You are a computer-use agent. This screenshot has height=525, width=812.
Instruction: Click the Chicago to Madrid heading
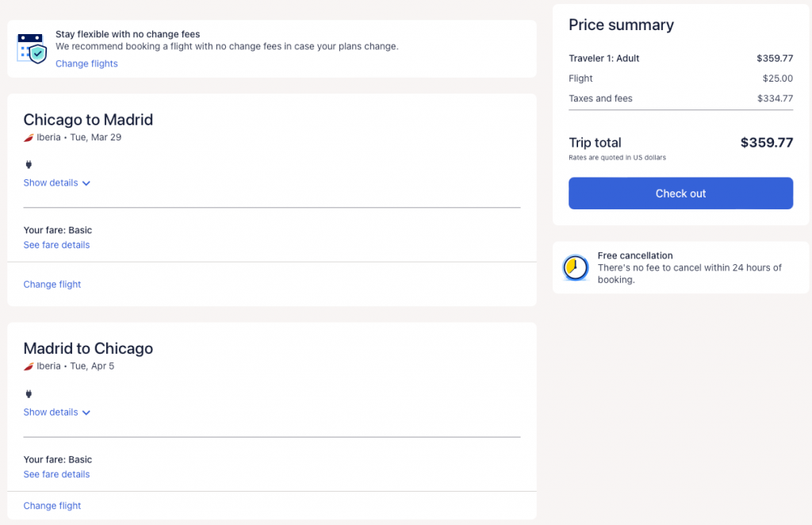pos(88,120)
